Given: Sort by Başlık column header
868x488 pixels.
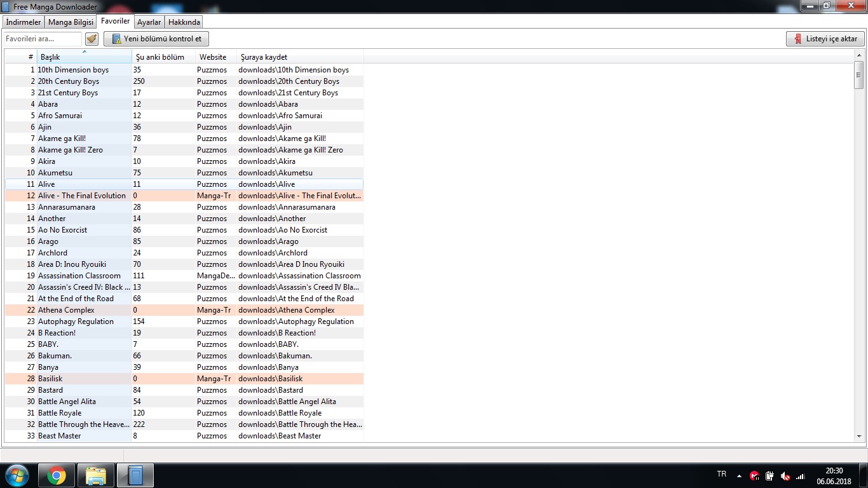Looking at the screenshot, I should (x=84, y=57).
